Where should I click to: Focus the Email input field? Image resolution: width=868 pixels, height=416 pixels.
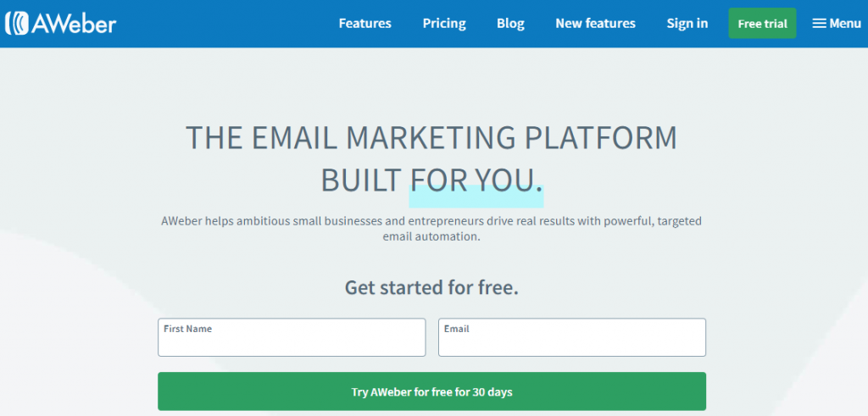tap(572, 337)
